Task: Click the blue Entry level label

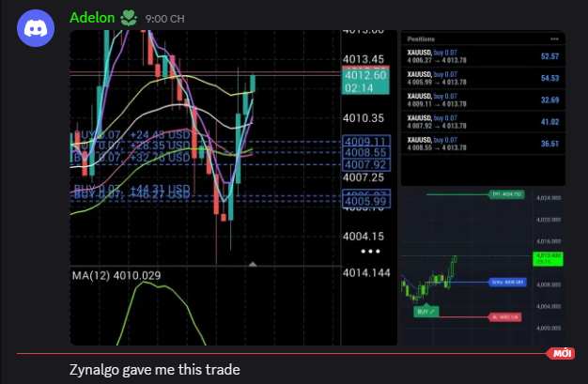Action: click(508, 282)
